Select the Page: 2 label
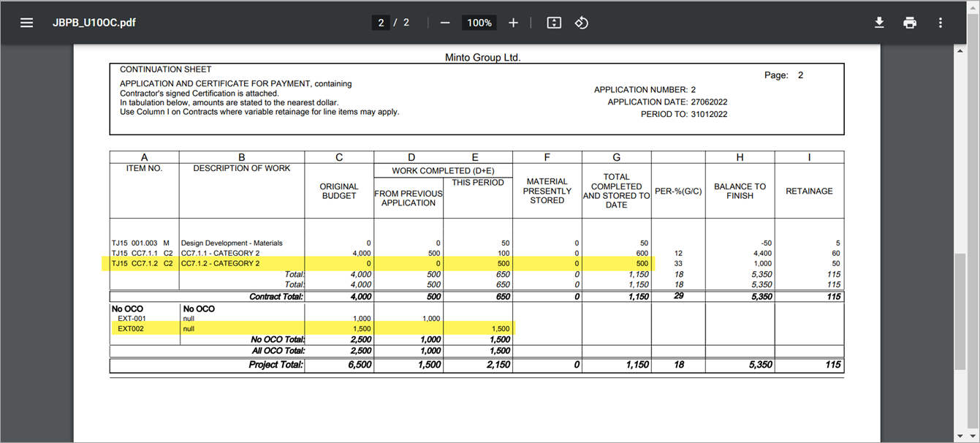 (783, 75)
